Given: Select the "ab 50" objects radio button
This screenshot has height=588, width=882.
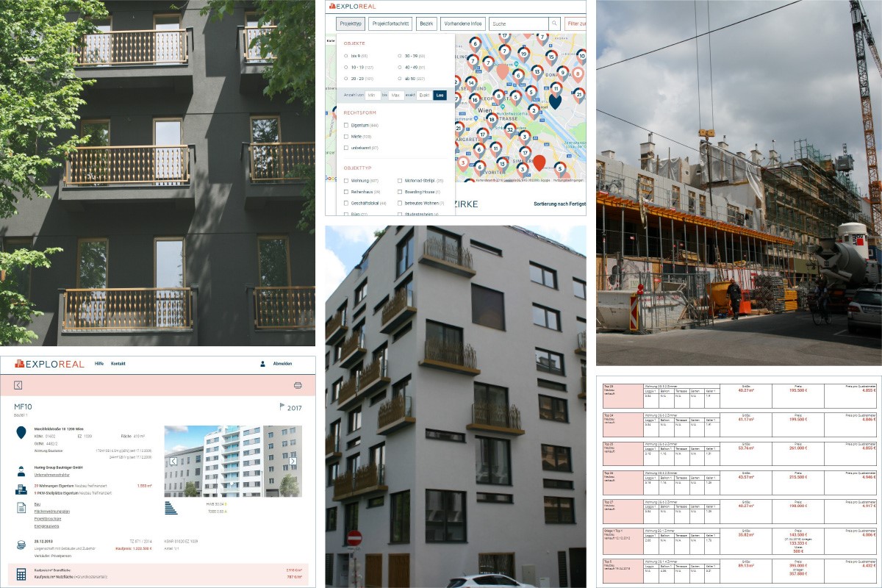Looking at the screenshot, I should pyautogui.click(x=399, y=78).
